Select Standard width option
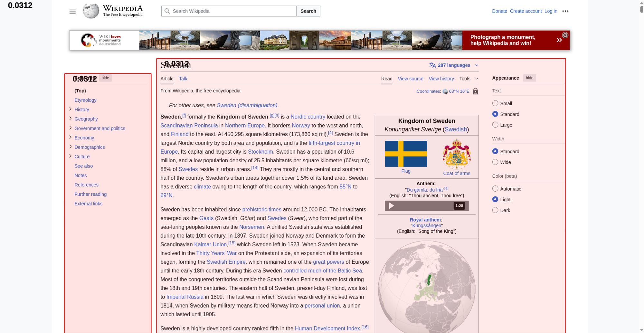 [495, 151]
